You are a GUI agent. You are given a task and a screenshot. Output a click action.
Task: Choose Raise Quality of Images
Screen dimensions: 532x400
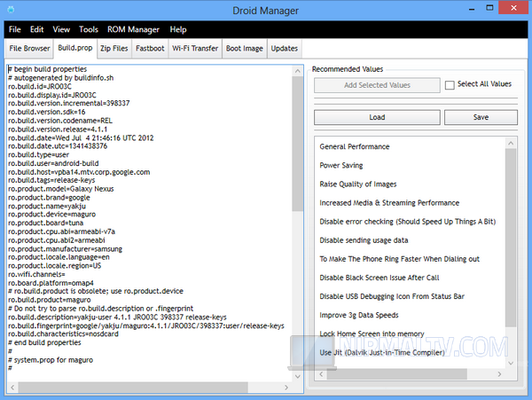pos(358,184)
